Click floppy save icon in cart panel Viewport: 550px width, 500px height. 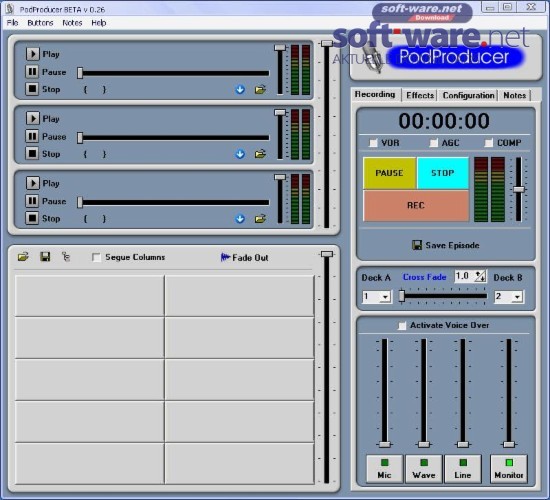pos(45,257)
